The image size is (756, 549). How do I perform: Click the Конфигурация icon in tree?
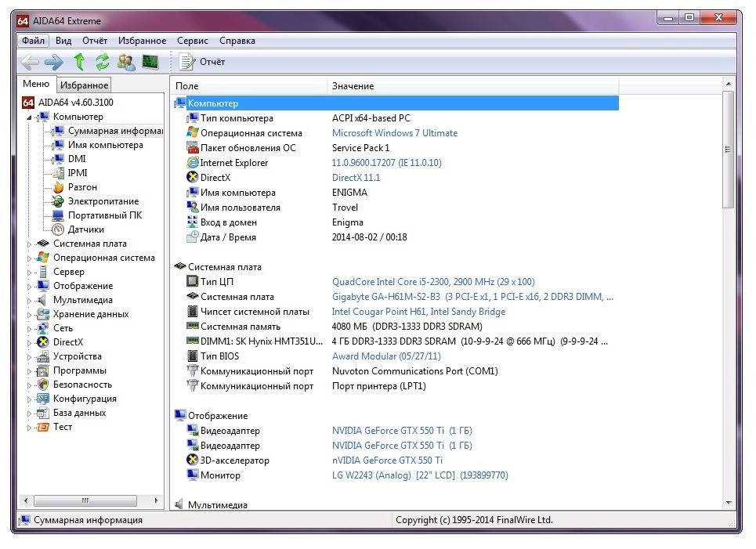point(43,398)
